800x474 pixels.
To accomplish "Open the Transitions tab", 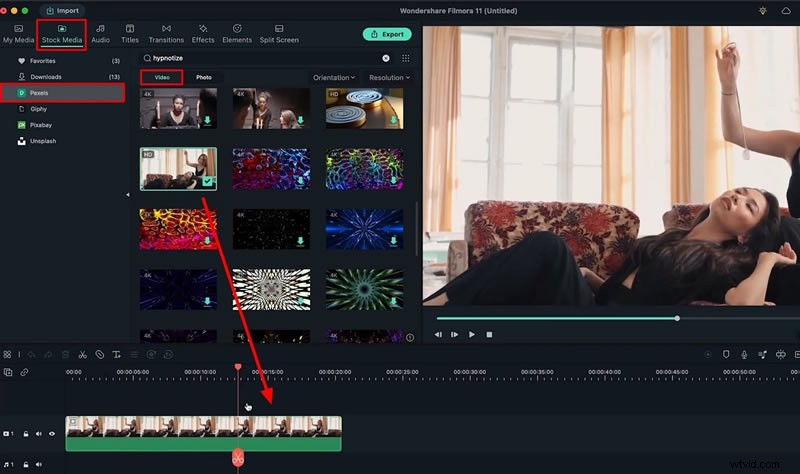I will tap(166, 34).
